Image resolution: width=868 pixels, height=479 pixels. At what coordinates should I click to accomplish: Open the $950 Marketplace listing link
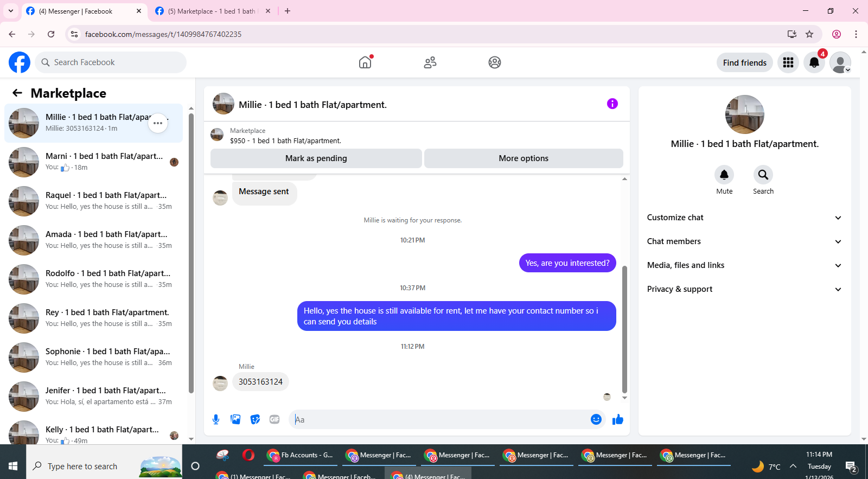coord(285,140)
